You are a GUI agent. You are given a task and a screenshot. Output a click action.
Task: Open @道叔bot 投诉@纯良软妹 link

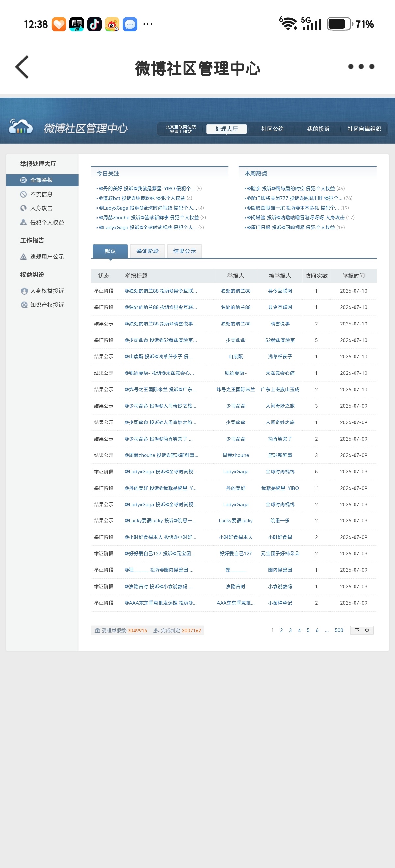coord(142,198)
